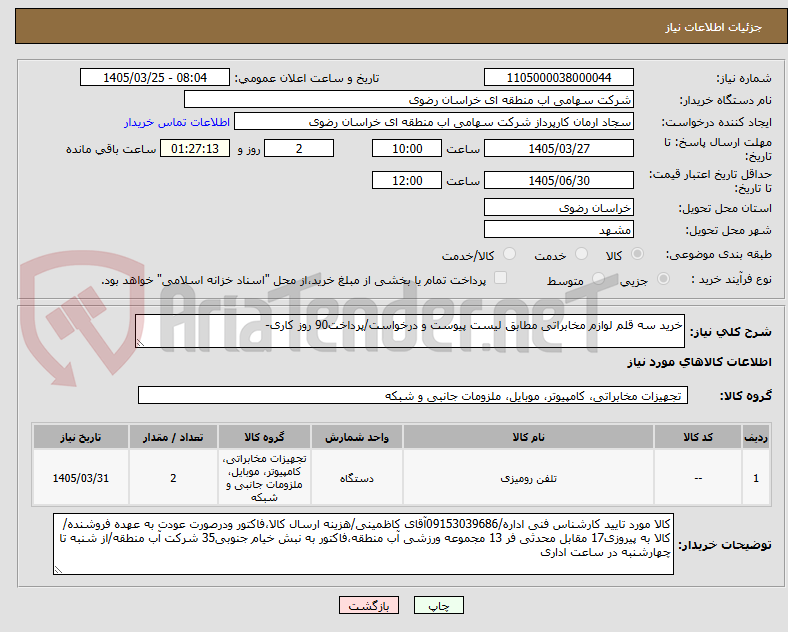Click the response time field 10:00

point(407,148)
